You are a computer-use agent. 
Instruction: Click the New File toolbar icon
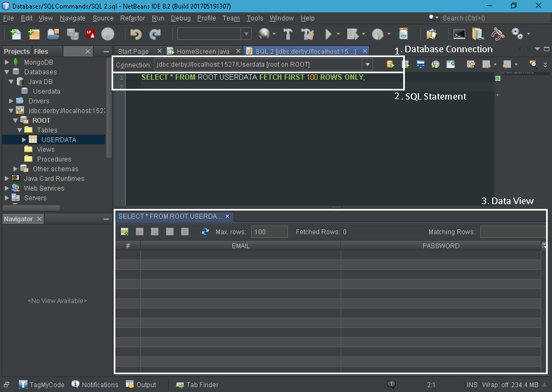(16, 34)
